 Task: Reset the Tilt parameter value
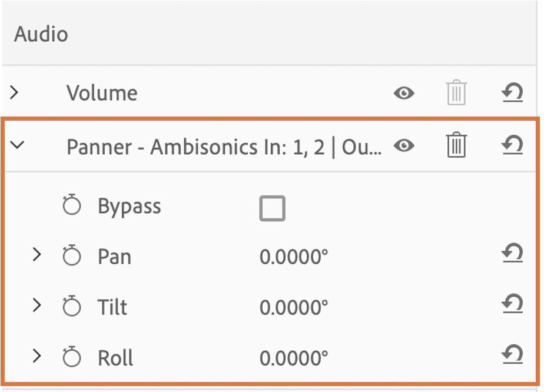coord(512,305)
